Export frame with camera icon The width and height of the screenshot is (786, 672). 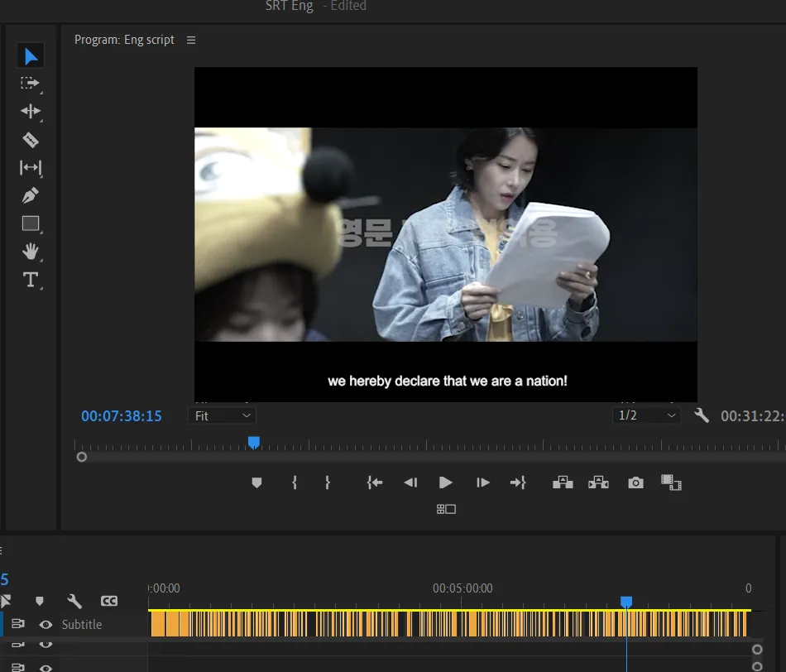pyautogui.click(x=635, y=482)
